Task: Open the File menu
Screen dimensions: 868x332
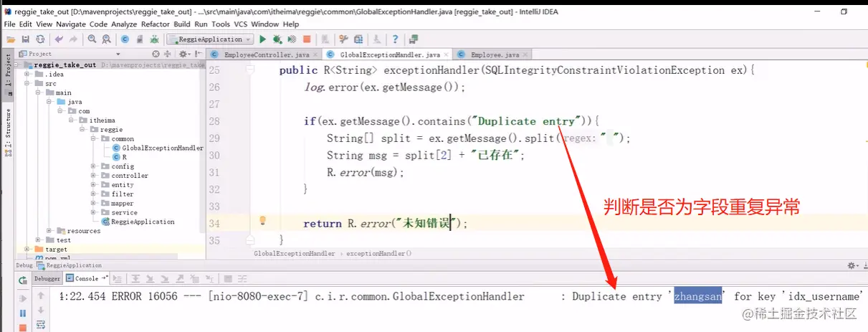Action: tap(10, 24)
